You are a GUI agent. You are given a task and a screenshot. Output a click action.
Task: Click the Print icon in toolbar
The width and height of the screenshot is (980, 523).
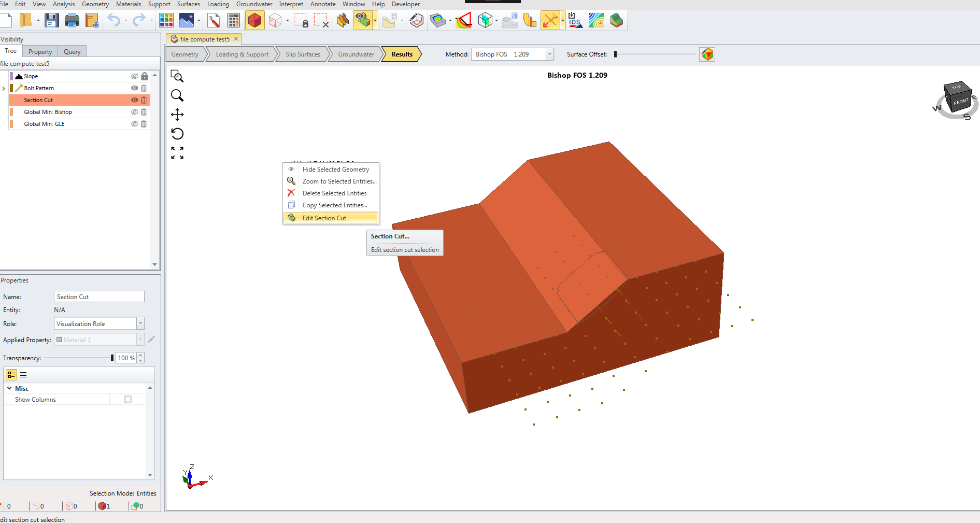point(72,21)
